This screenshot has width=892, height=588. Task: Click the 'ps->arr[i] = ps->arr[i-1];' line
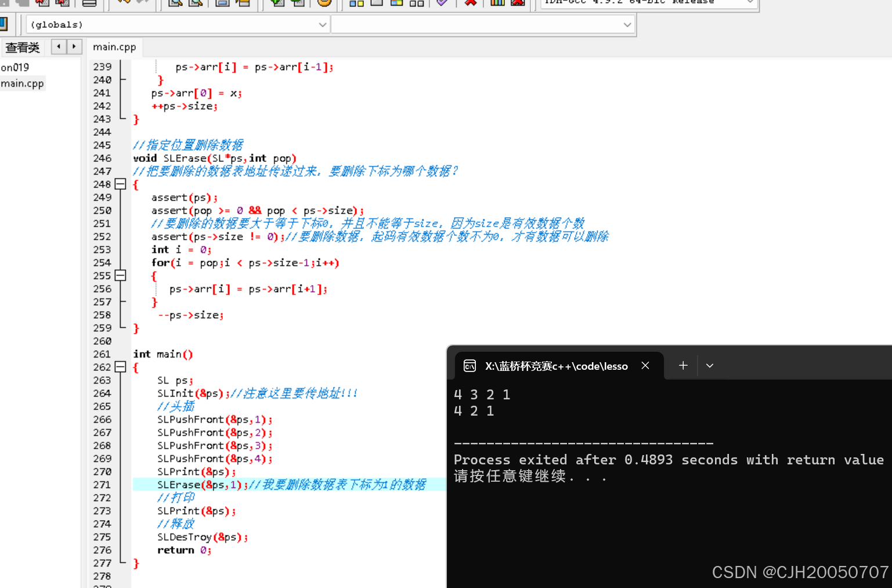click(x=255, y=67)
